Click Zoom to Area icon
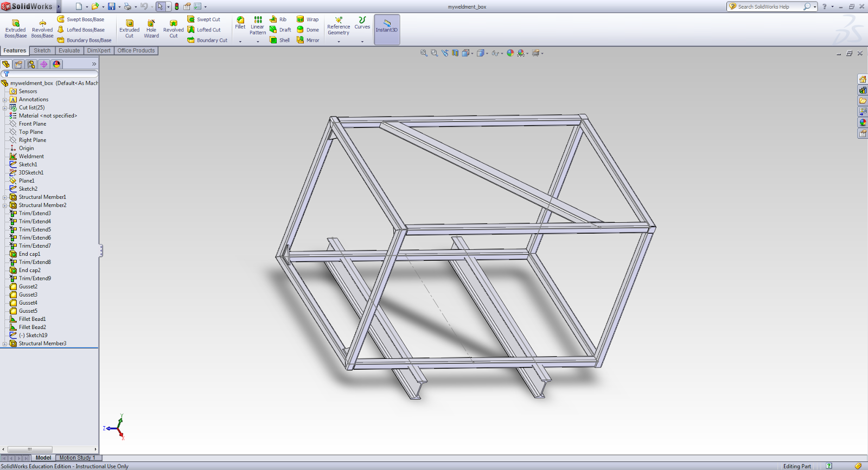Viewport: 868px width, 470px height. click(434, 53)
